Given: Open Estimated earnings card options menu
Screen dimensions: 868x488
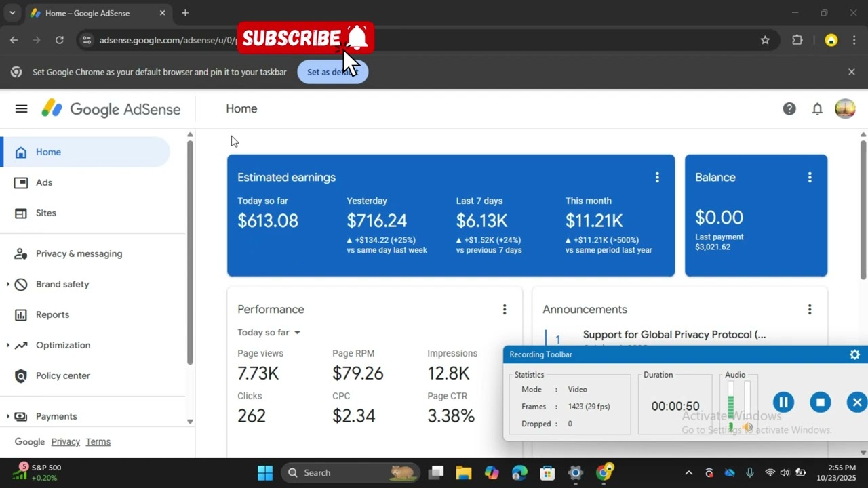Looking at the screenshot, I should (656, 177).
